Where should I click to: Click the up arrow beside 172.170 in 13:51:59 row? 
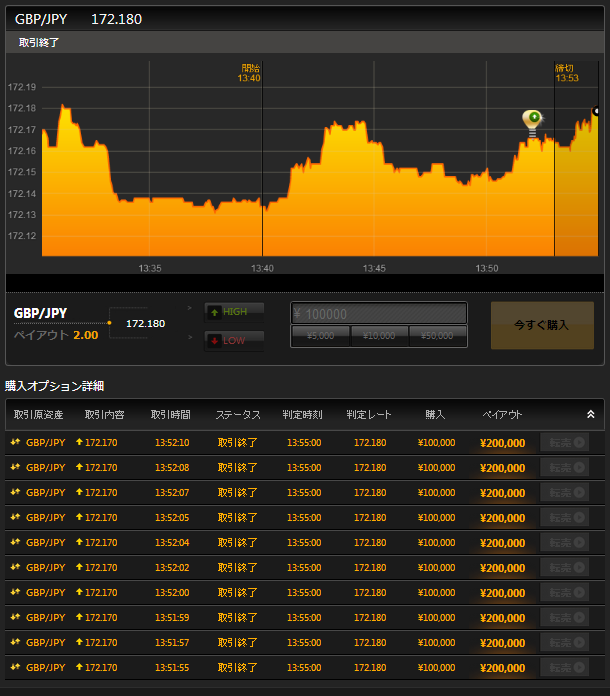pyautogui.click(x=79, y=617)
